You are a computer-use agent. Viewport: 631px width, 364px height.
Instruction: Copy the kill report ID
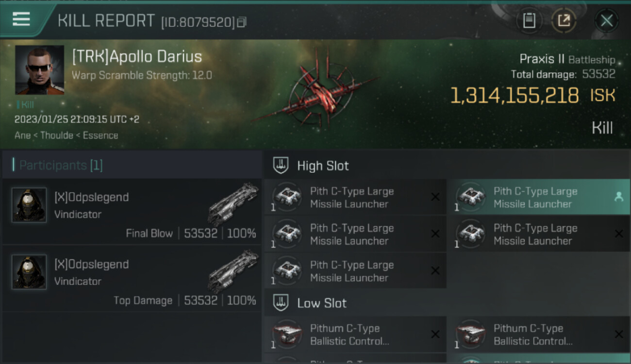coord(242,22)
